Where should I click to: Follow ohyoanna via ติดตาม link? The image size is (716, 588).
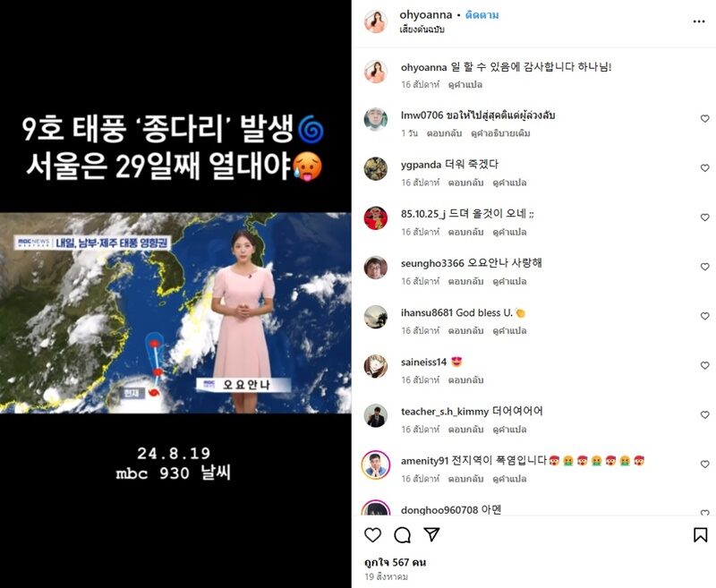482,14
